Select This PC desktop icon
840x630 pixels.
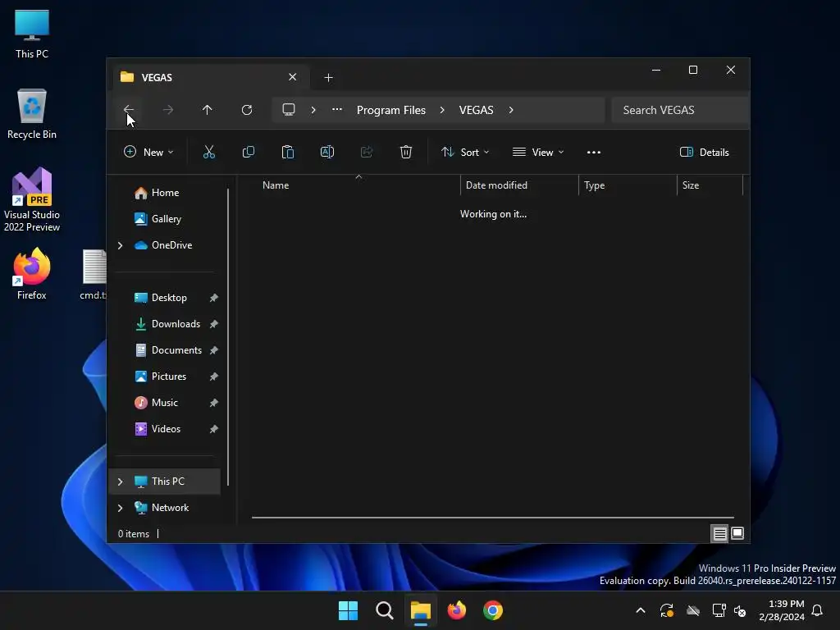tap(32, 34)
